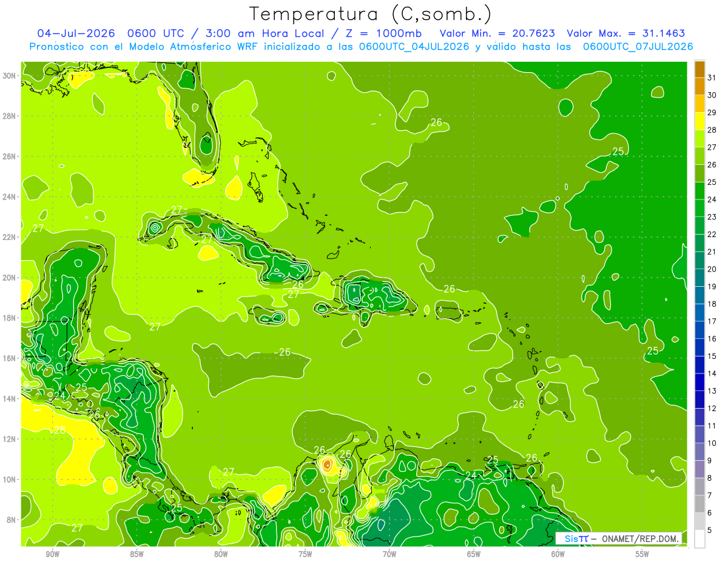Click the '75W' longitude axis label
This screenshot has width=728, height=562.
305,555
